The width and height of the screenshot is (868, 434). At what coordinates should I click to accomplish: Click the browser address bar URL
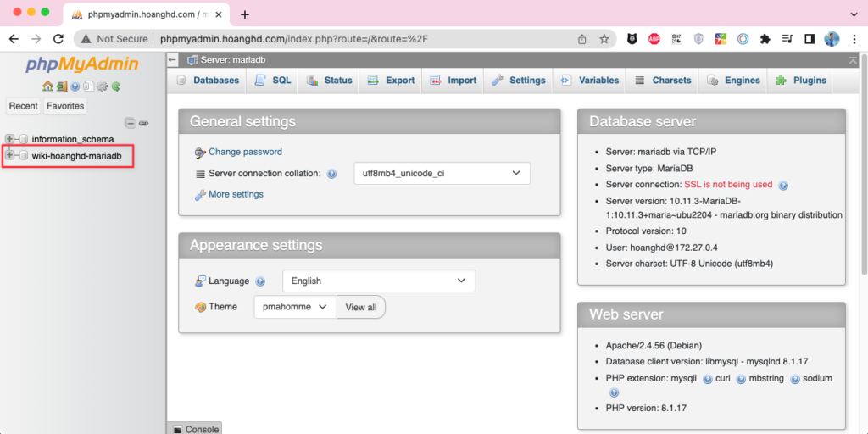[293, 39]
